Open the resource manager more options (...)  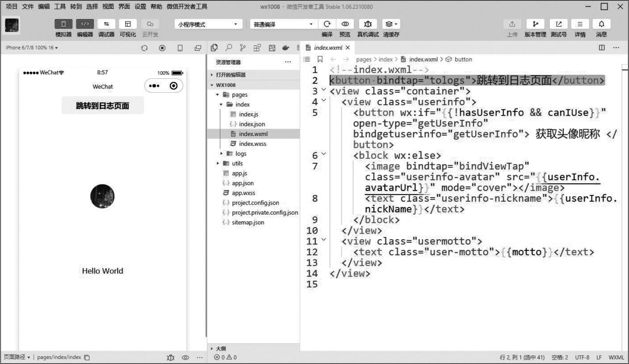(288, 62)
